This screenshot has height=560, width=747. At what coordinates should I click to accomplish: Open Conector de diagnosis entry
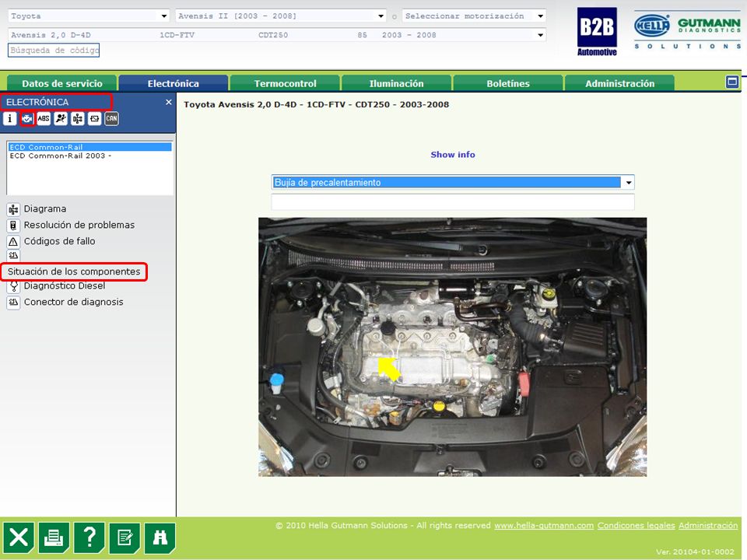click(x=73, y=303)
